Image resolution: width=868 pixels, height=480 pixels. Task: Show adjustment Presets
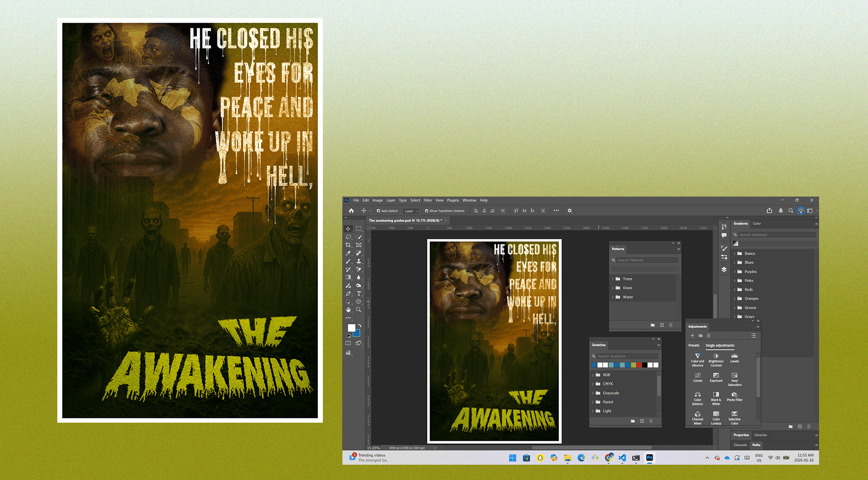click(694, 345)
